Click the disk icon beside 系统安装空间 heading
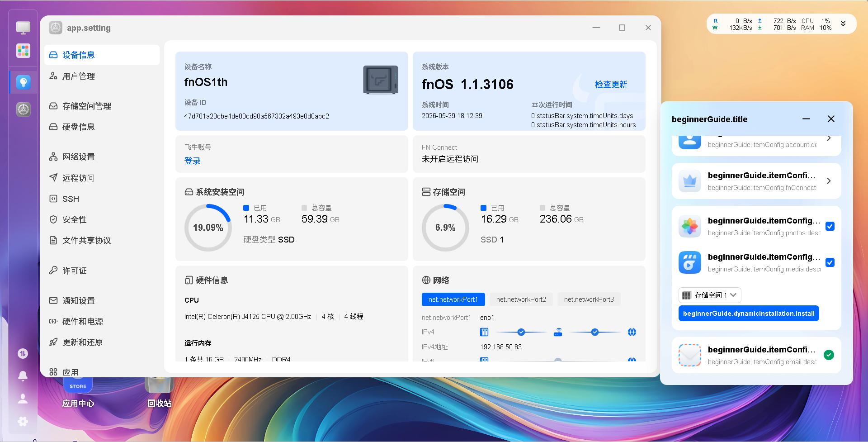Screen dimensions: 868x442 coord(189,192)
